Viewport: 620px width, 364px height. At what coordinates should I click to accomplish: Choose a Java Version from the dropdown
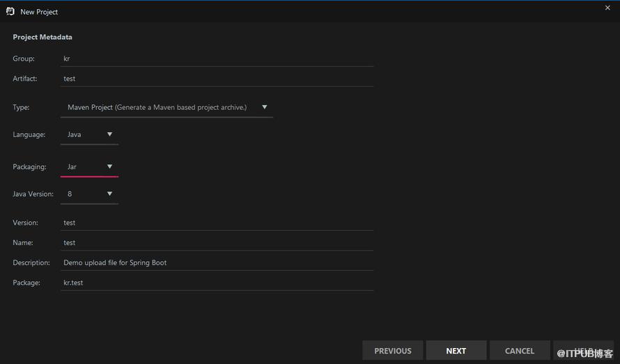click(x=89, y=193)
